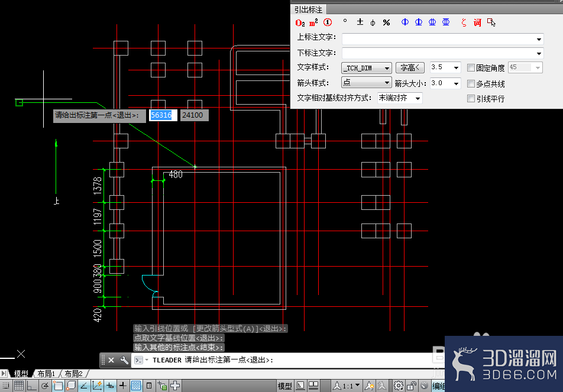This screenshot has height=392, width=563.
Task: Open the fixed angle 45 dropdown
Action: click(538, 67)
